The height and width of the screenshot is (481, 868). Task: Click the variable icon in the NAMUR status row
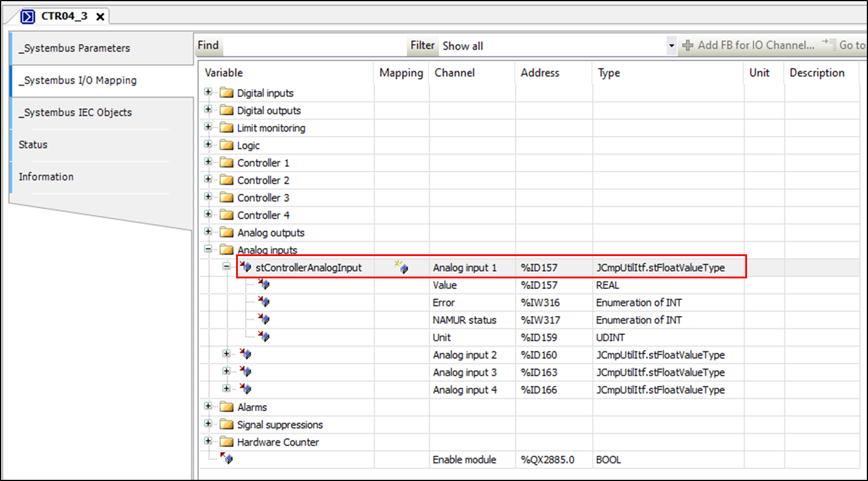coord(264,319)
